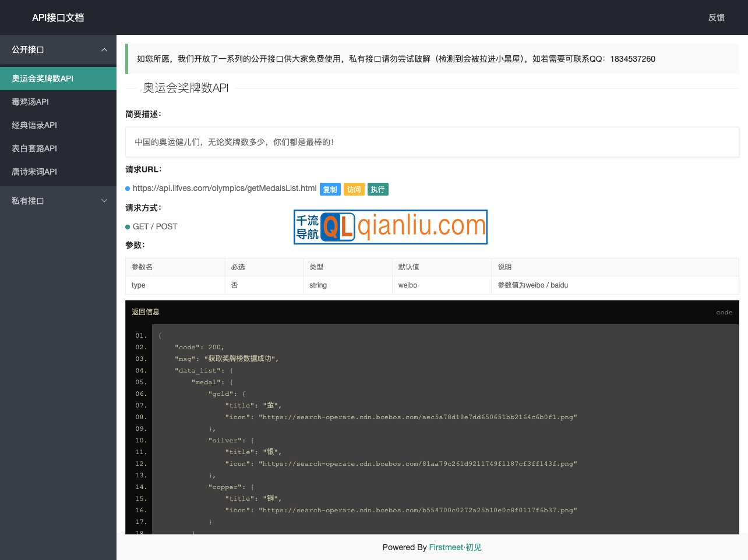This screenshot has height=560, width=748.
Task: Click the API接口文档 header title
Action: [58, 17]
